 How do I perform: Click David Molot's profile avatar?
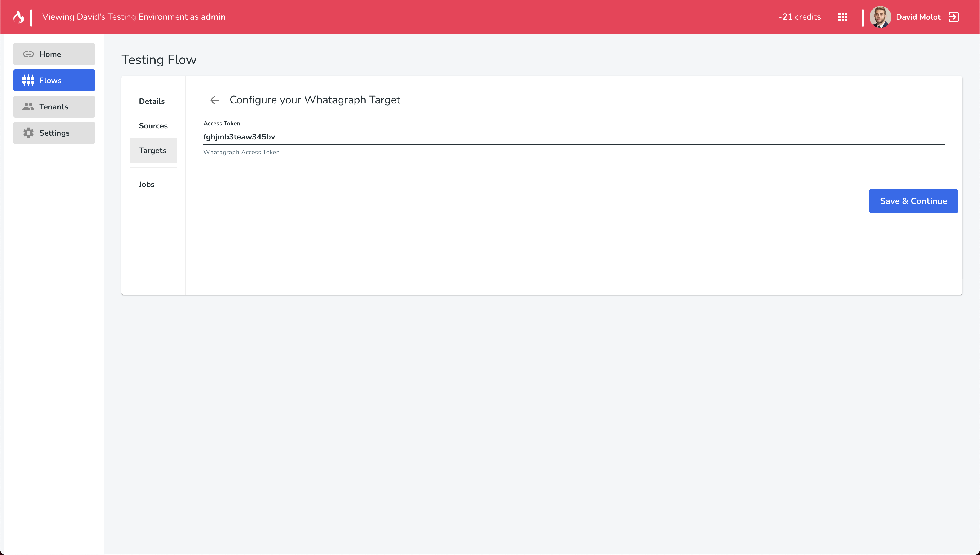pos(880,17)
